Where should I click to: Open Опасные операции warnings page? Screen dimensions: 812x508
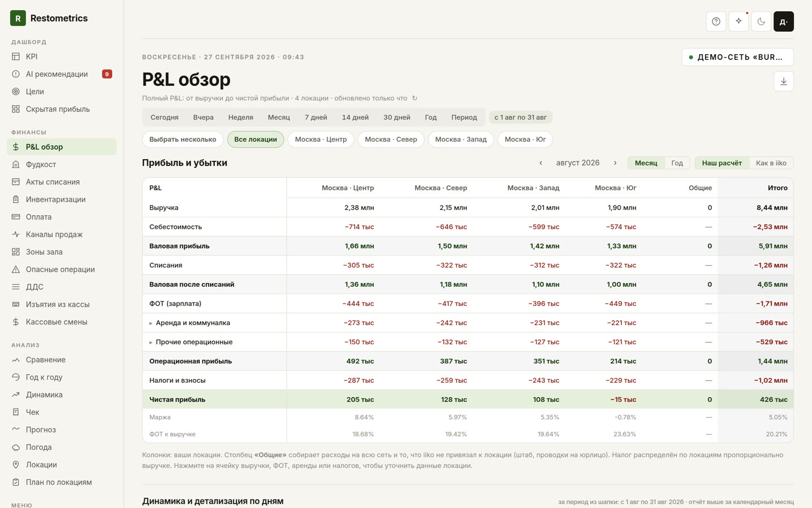(62, 269)
